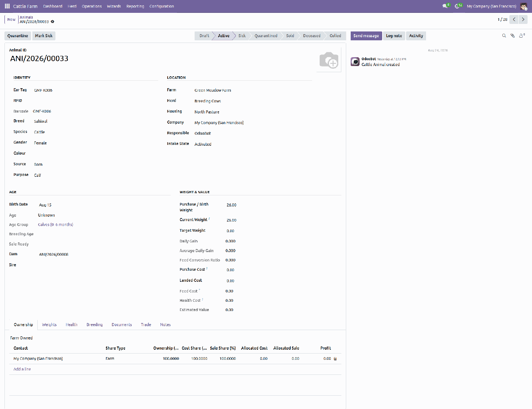Open the Documents tab

click(122, 325)
